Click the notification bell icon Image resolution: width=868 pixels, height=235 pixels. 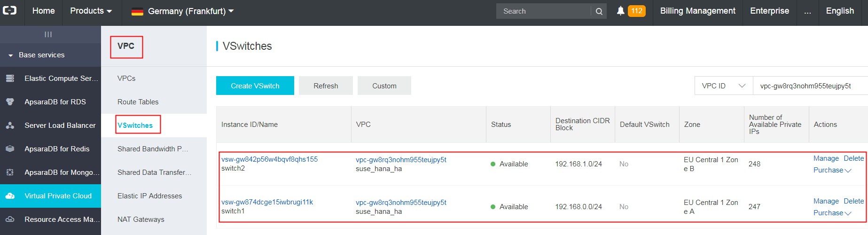620,11
